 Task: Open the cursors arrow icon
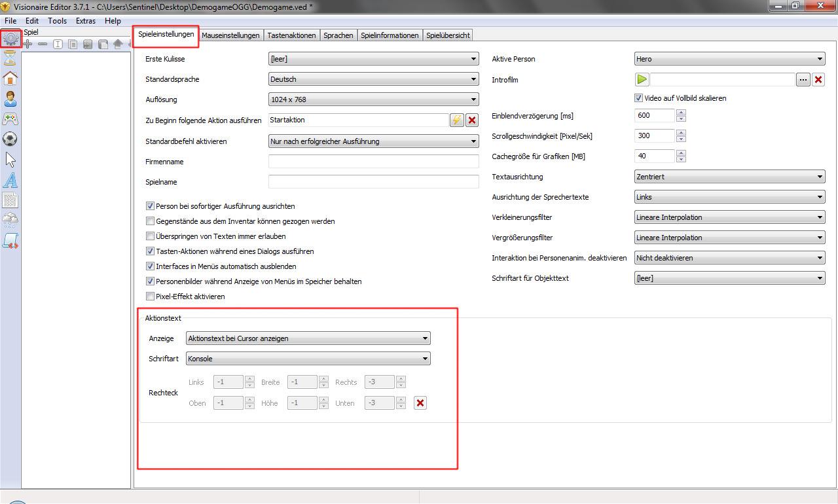point(10,159)
